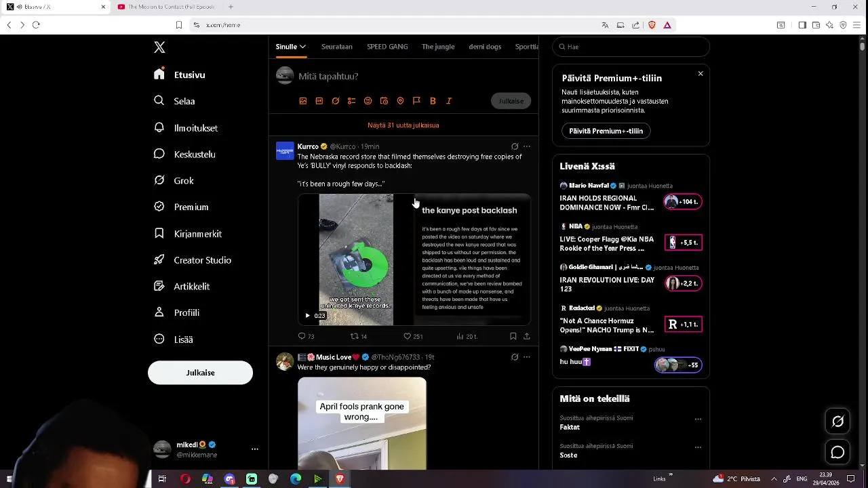View Kurrco post analytics 20t
868x488 pixels.
467,336
